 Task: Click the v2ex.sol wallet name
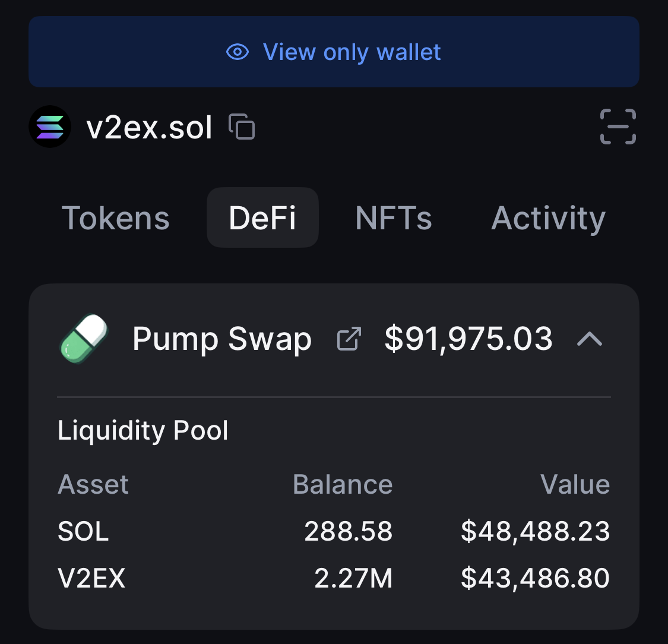(x=150, y=127)
